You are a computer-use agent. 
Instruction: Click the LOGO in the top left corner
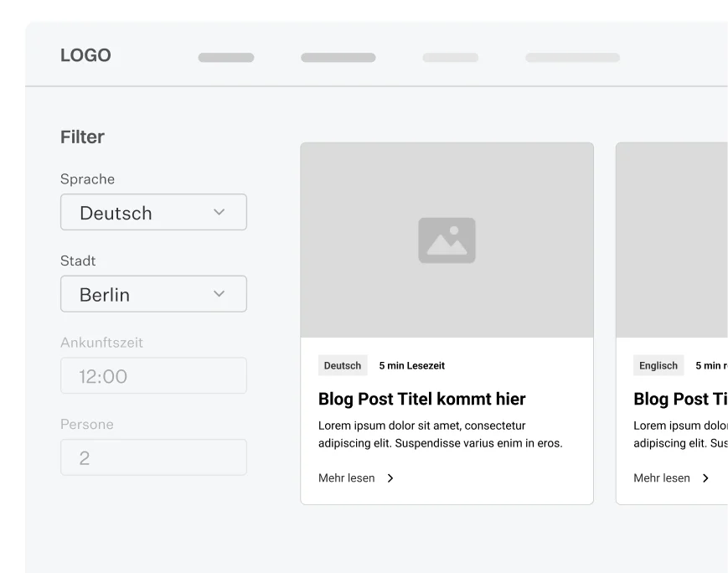85,55
